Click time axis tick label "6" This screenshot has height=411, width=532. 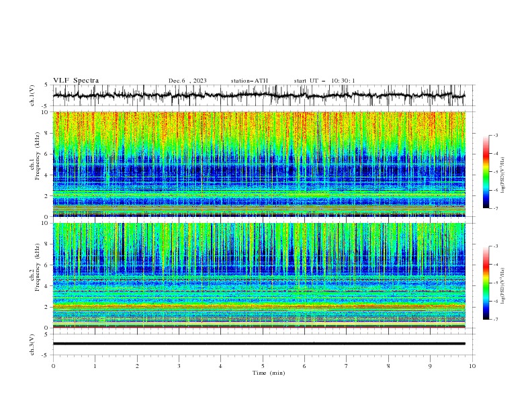pyautogui.click(x=304, y=366)
